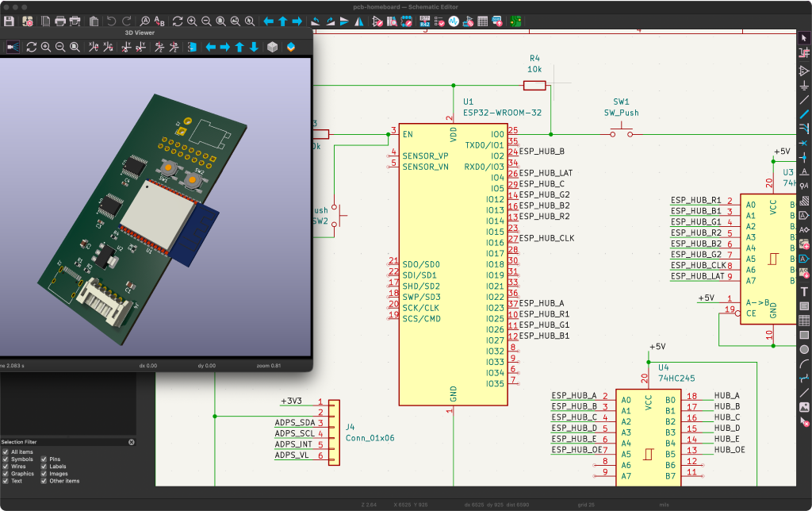Collapse the Selection Filter panel
This screenshot has height=511, width=812.
coord(131,442)
